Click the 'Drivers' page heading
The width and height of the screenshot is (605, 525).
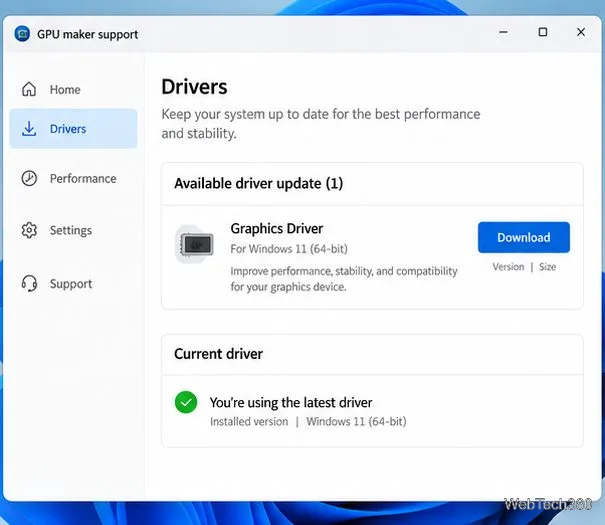click(x=194, y=87)
